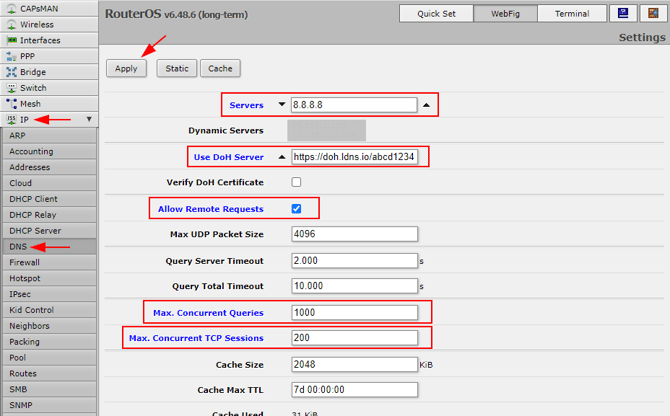
Task: Open the Static DNS entries button
Action: click(x=176, y=68)
